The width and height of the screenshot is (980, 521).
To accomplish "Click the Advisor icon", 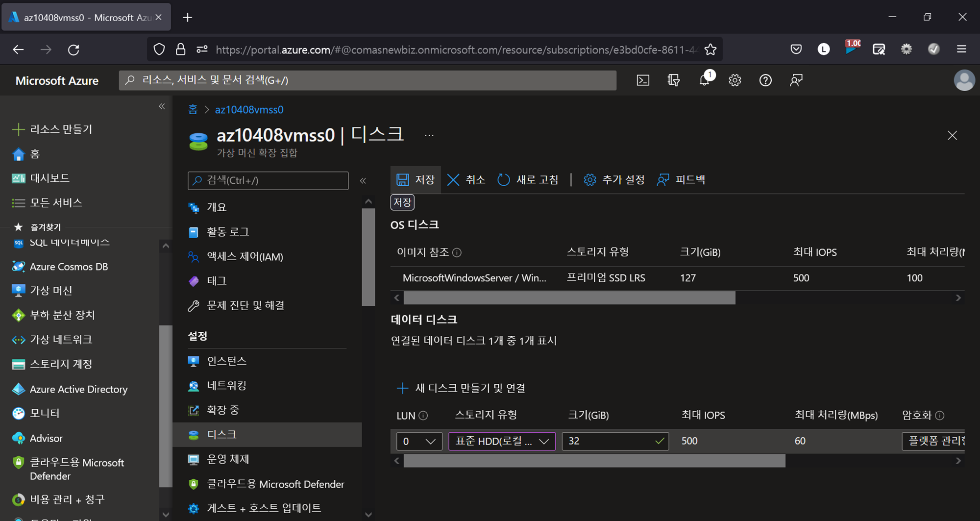I will [18, 438].
